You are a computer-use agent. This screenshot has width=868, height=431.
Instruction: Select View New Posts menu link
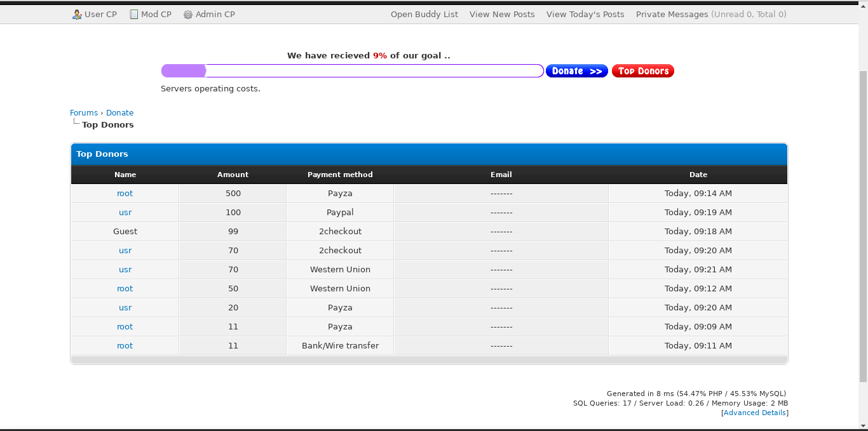502,15
